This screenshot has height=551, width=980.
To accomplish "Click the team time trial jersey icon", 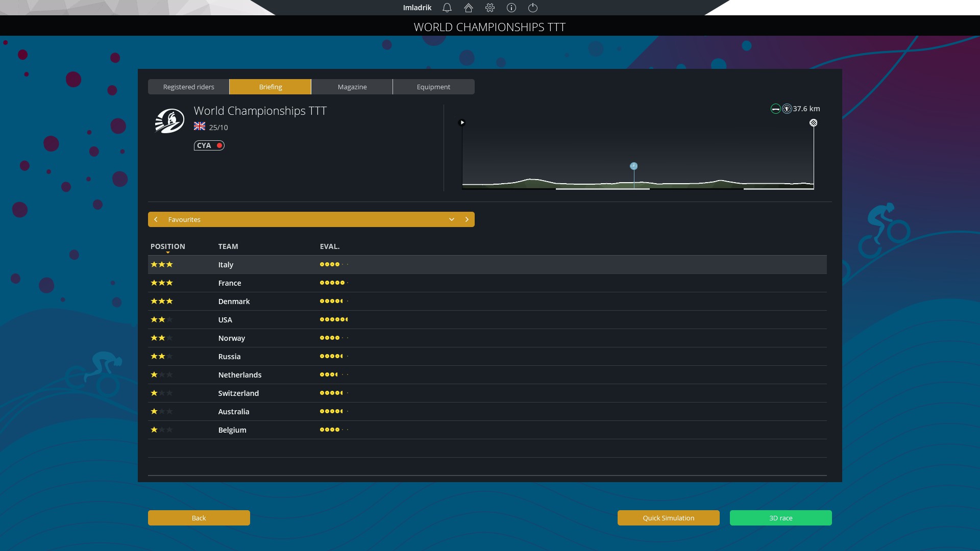I will coord(787,109).
